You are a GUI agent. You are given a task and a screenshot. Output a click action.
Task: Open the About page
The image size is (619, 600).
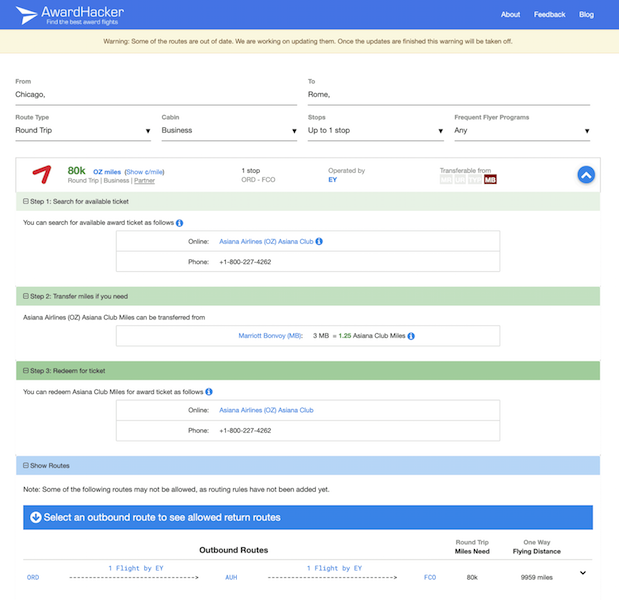pyautogui.click(x=510, y=15)
